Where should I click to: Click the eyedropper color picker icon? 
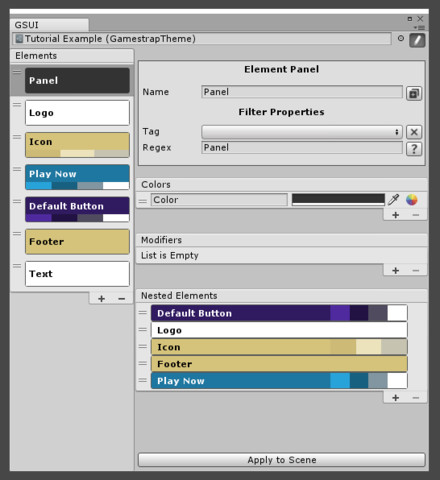394,200
